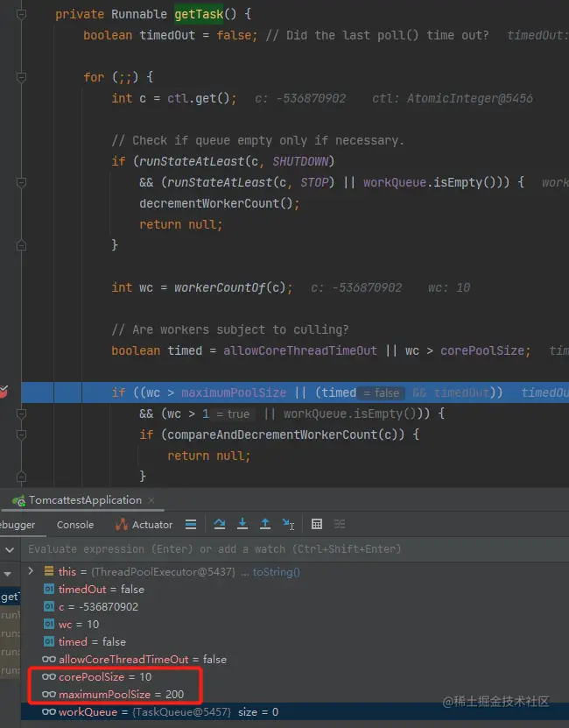Viewport: 569px width, 728px height.
Task: Switch to the Debugger tab
Action: (18, 525)
